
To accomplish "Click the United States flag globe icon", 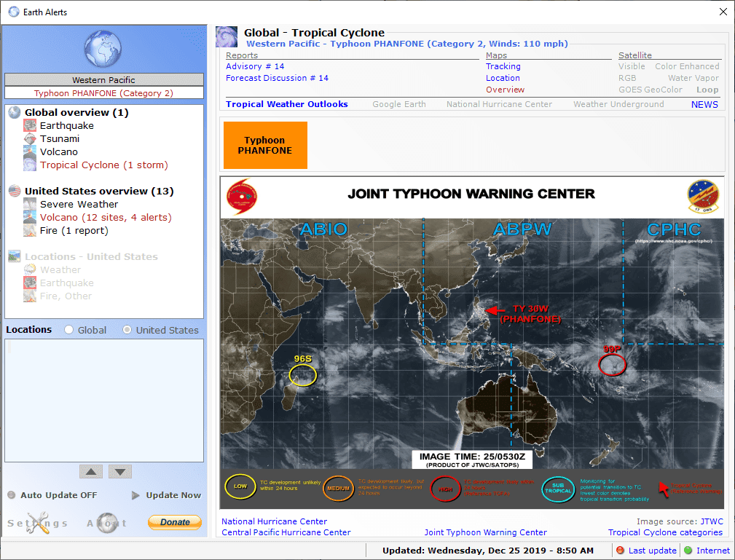I will [x=15, y=191].
